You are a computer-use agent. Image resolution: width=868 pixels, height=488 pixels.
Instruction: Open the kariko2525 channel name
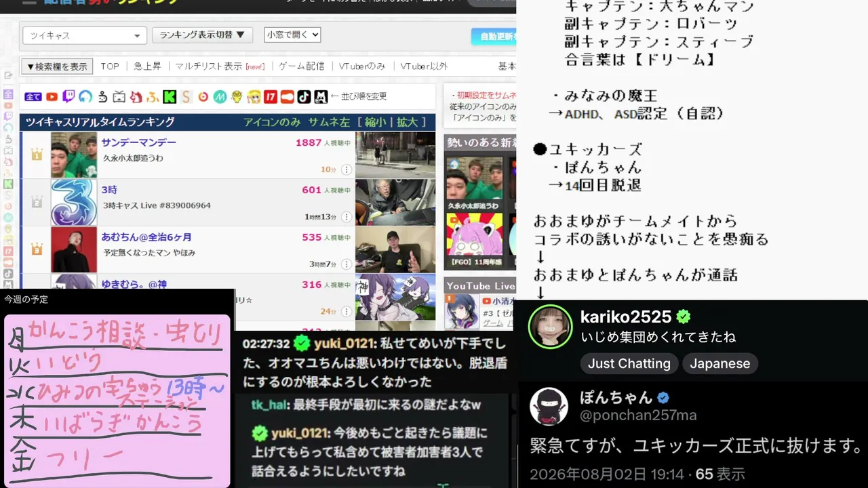626,317
